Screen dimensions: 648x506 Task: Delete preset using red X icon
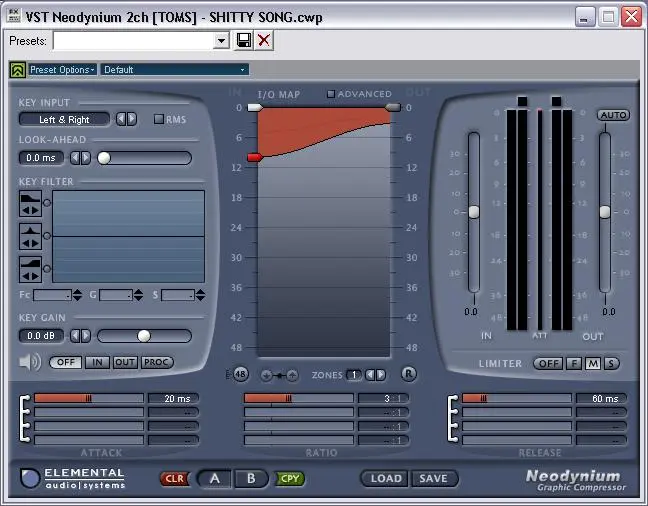pyautogui.click(x=264, y=41)
